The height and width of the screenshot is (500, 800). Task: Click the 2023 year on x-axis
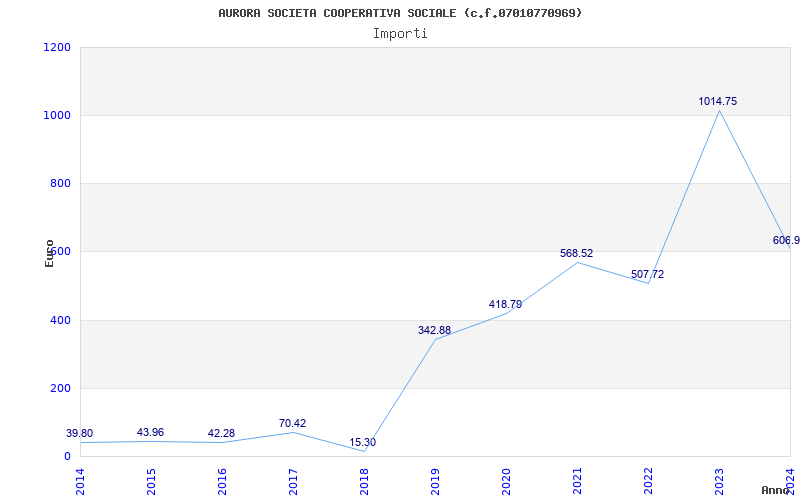pyautogui.click(x=719, y=481)
